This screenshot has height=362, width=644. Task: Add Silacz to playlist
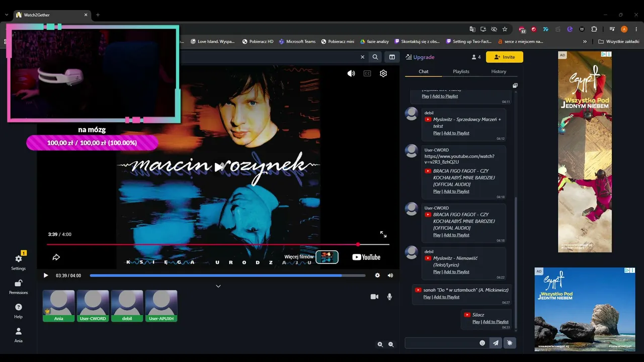click(496, 322)
